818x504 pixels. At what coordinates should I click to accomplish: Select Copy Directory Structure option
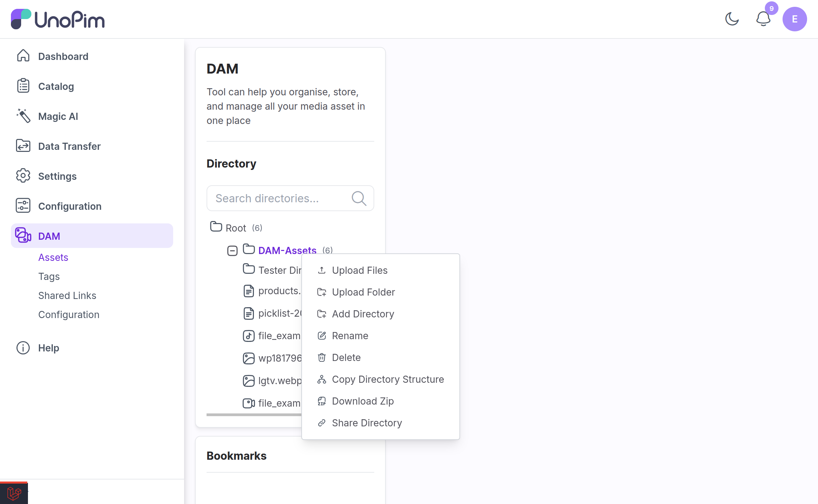(x=381, y=379)
